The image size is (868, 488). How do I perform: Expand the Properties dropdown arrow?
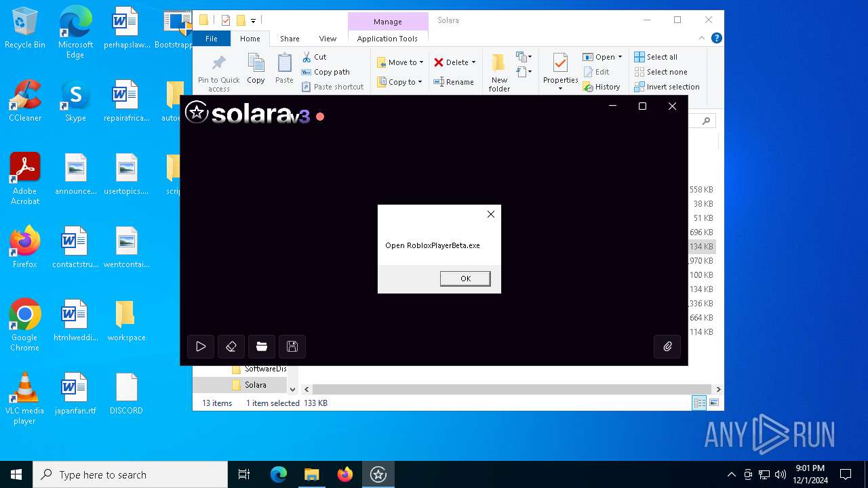point(560,89)
